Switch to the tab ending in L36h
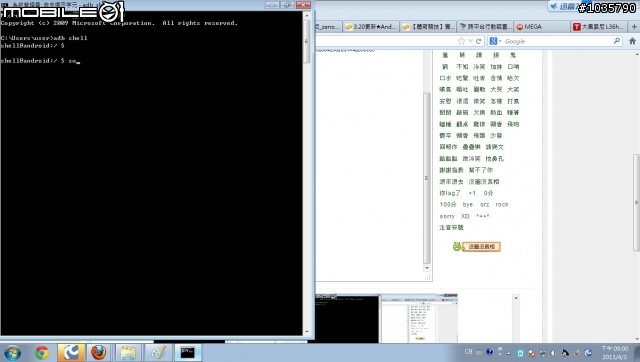 599,27
